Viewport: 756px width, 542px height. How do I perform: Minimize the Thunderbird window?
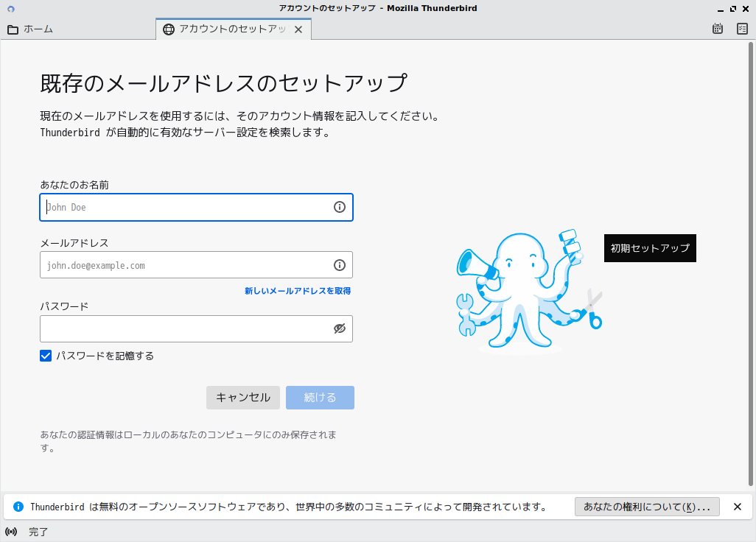point(721,9)
